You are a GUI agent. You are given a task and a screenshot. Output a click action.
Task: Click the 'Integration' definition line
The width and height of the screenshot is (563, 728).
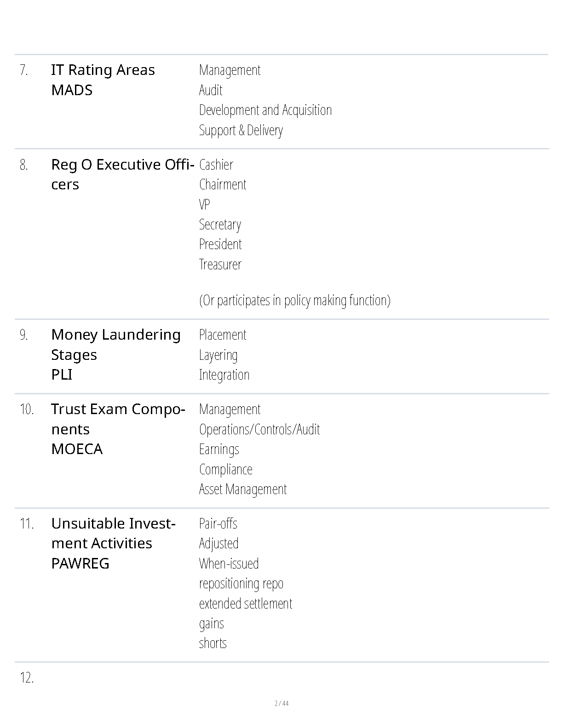[x=224, y=375]
